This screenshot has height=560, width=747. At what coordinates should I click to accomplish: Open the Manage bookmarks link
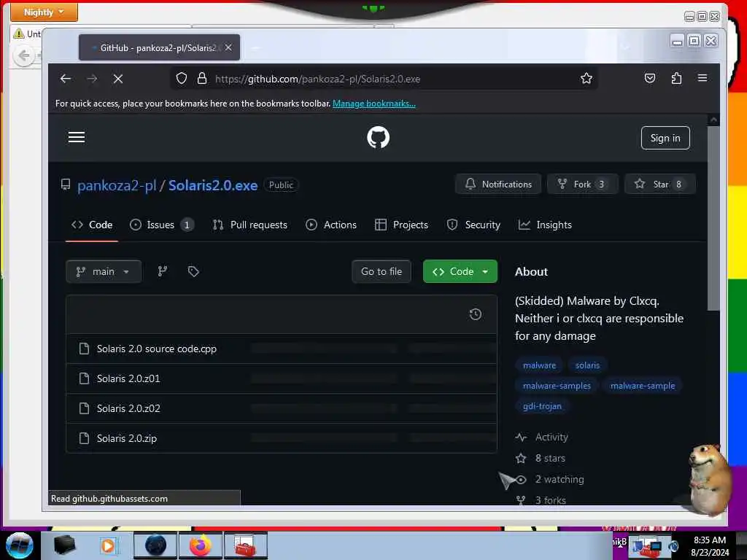click(374, 104)
